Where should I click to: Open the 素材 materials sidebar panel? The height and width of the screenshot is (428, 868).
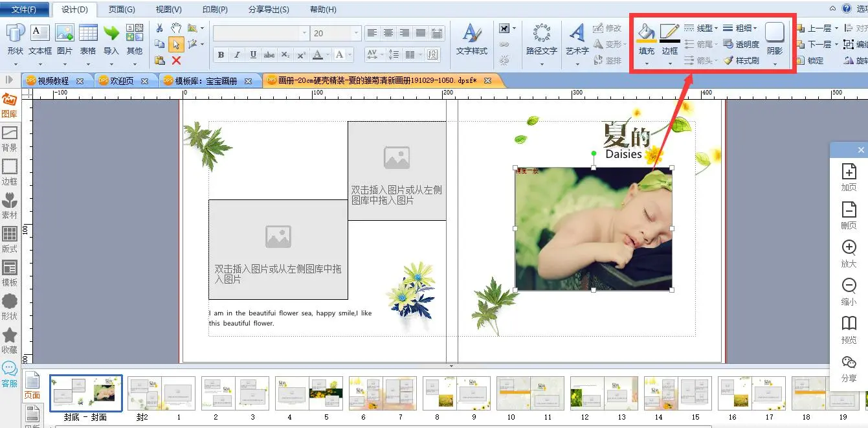click(10, 205)
